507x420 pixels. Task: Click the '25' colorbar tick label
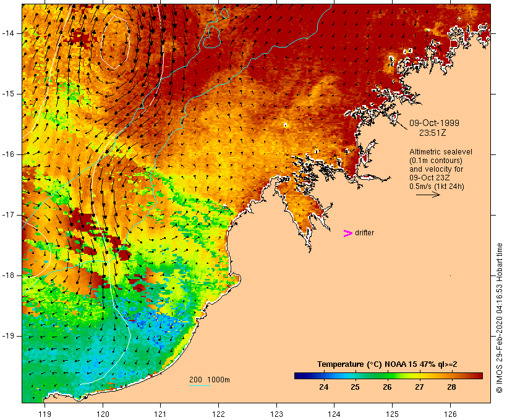355,387
